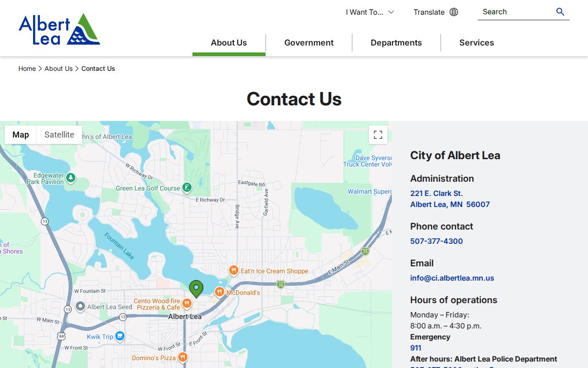
Task: Click the 911 emergency link
Action: click(x=416, y=348)
